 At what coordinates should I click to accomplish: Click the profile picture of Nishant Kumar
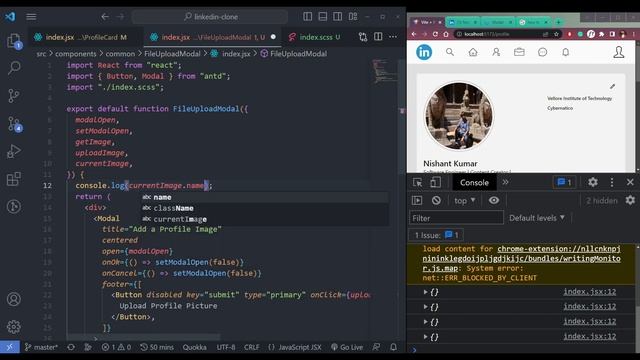(x=459, y=116)
